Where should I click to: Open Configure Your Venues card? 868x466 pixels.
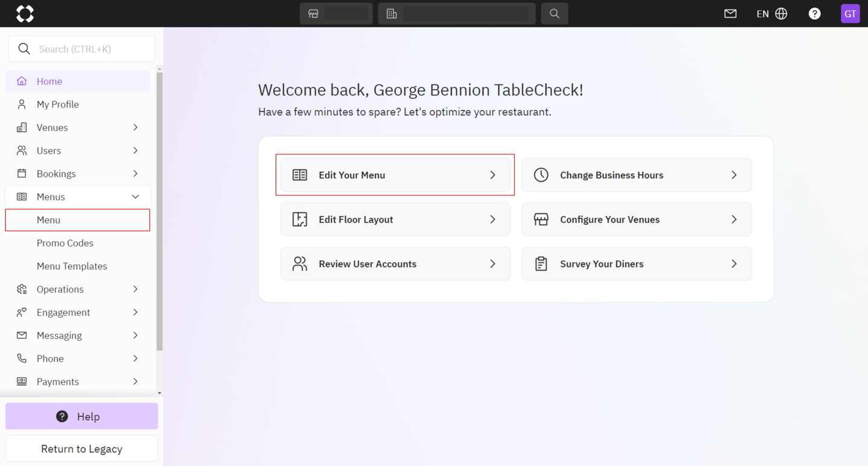(637, 219)
